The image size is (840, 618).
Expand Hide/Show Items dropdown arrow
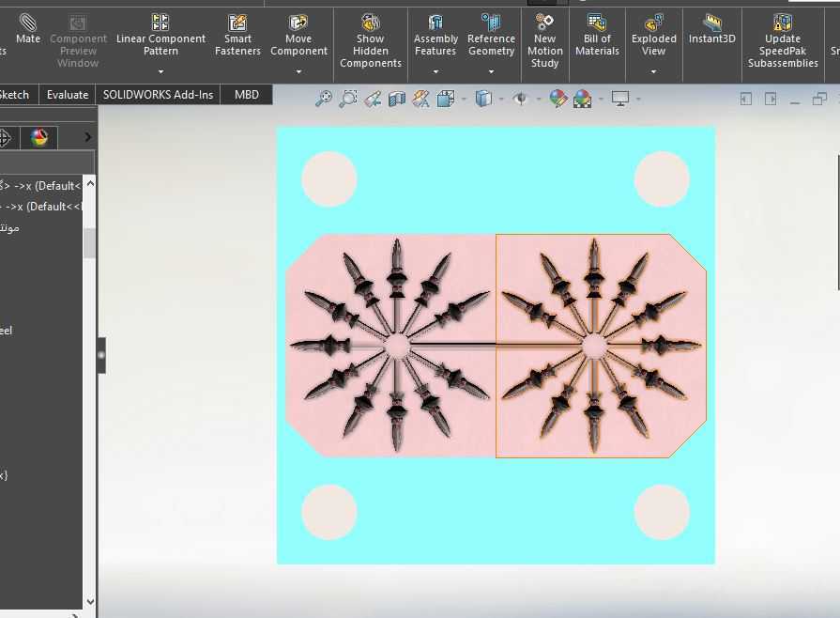click(539, 100)
